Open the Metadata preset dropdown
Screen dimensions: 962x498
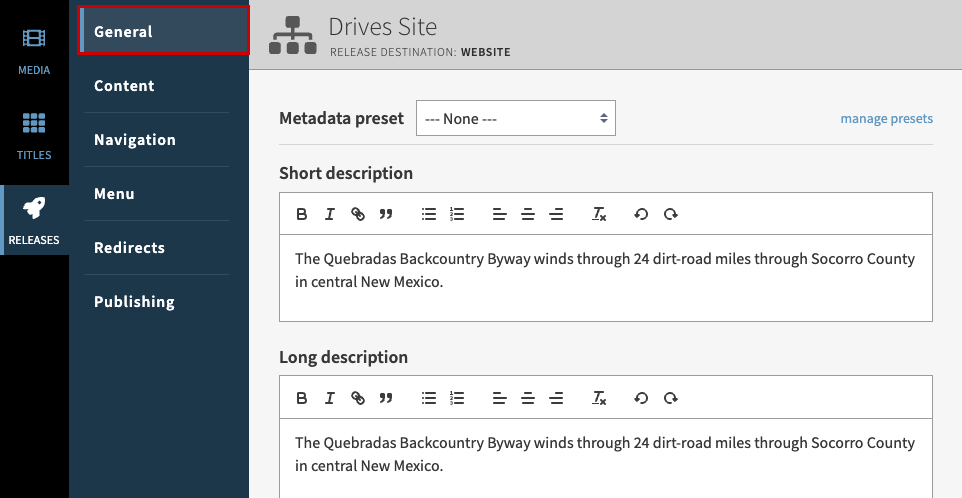(515, 118)
